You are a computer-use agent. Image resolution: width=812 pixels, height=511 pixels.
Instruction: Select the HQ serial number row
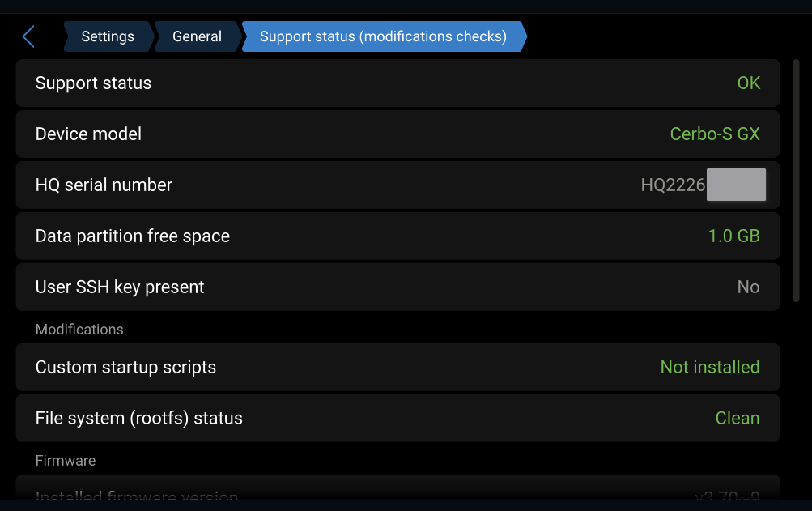[397, 185]
